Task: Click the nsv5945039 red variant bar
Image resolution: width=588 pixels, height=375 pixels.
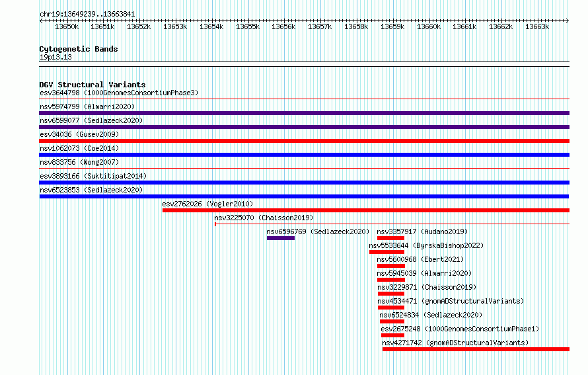Action: (391, 280)
